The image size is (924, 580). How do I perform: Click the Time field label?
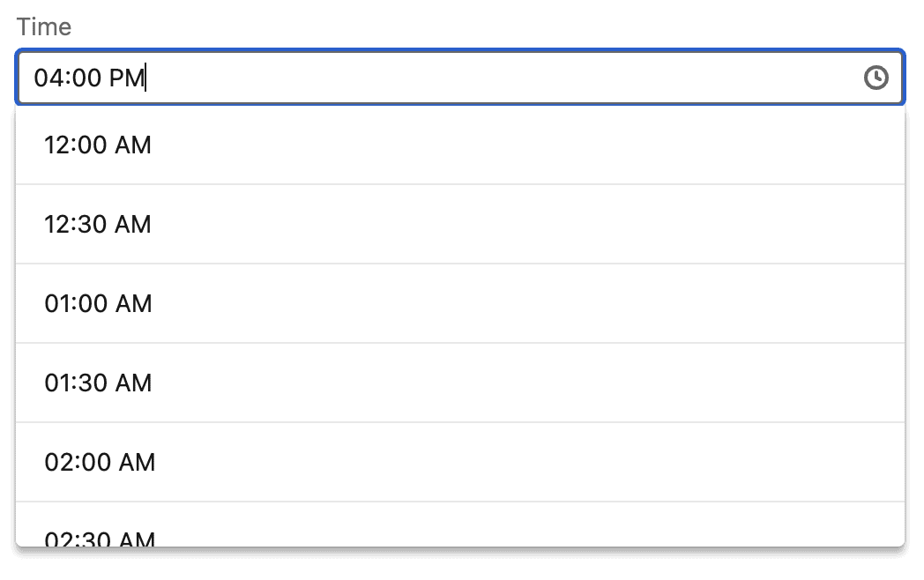pos(44,27)
